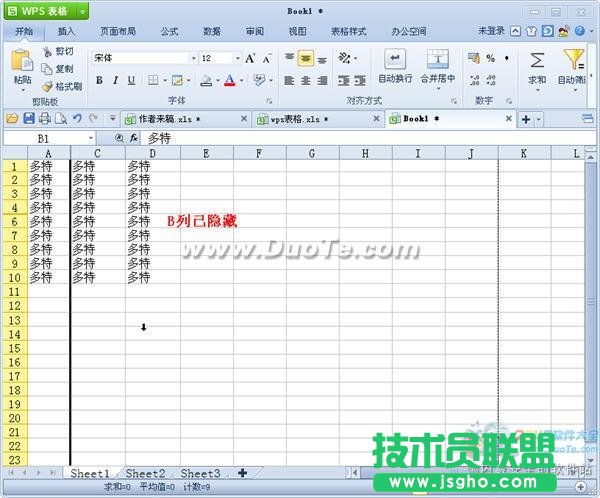Open the font size 12 dropdown
This screenshot has height=498, width=600.
pyautogui.click(x=238, y=58)
